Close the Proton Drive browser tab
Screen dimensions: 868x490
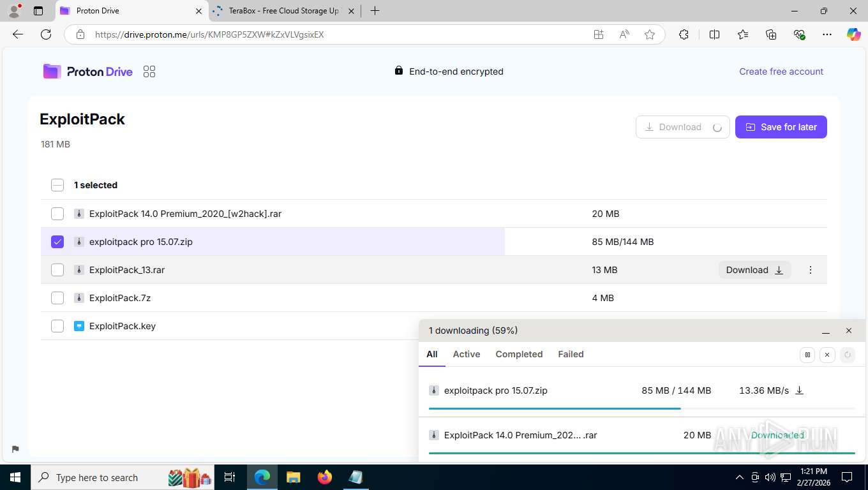[198, 11]
